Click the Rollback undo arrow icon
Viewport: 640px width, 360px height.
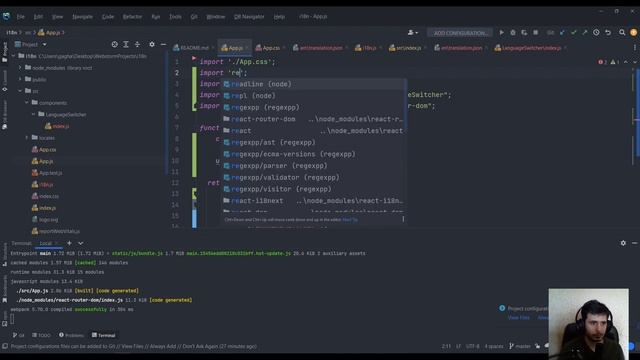coord(608,33)
